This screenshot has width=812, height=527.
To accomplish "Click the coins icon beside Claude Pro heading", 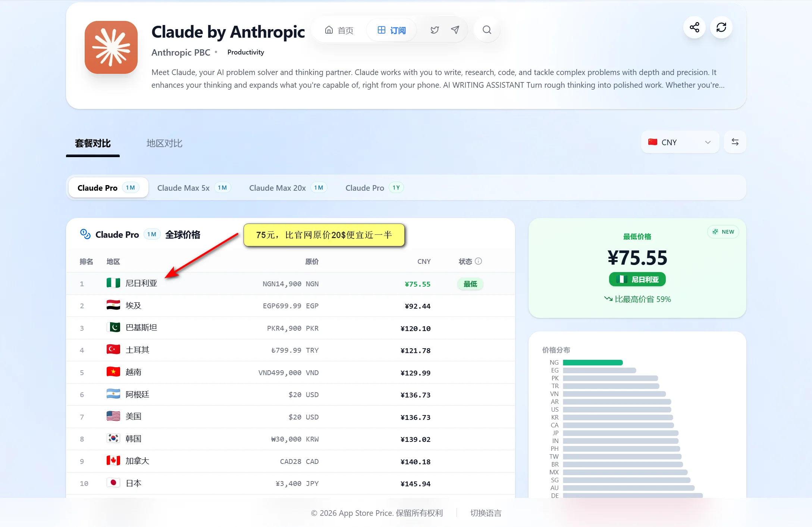I will click(85, 234).
